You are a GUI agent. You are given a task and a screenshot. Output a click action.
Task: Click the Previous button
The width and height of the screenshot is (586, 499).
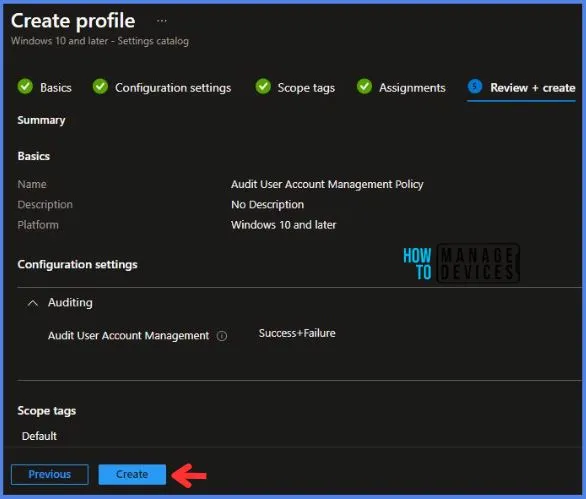click(x=50, y=474)
